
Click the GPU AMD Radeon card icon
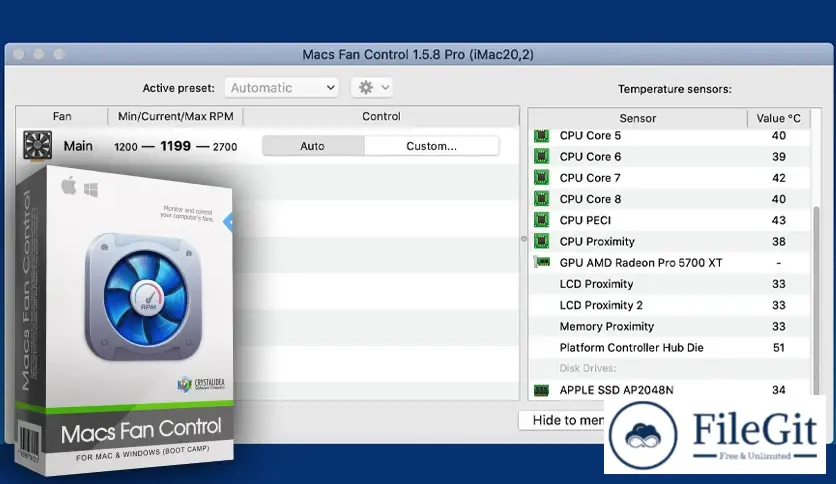tap(542, 262)
